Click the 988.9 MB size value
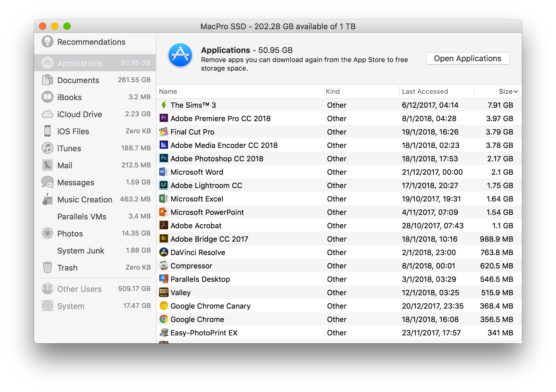Image resolution: width=556 pixels, height=392 pixels. [x=496, y=239]
